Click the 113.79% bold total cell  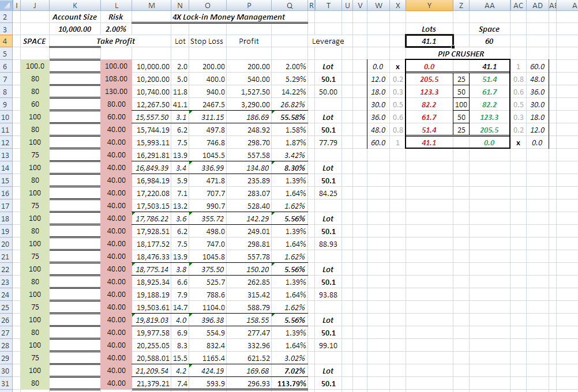tap(290, 383)
